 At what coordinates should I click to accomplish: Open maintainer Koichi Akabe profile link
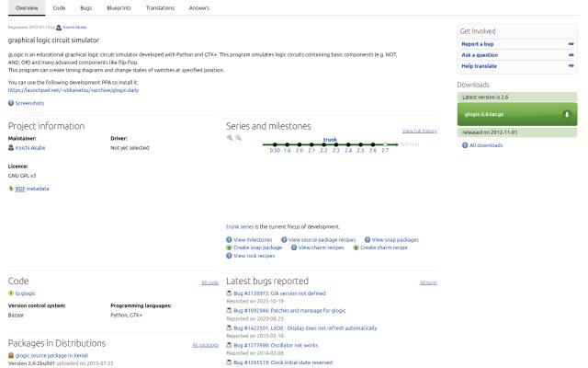pyautogui.click(x=30, y=148)
